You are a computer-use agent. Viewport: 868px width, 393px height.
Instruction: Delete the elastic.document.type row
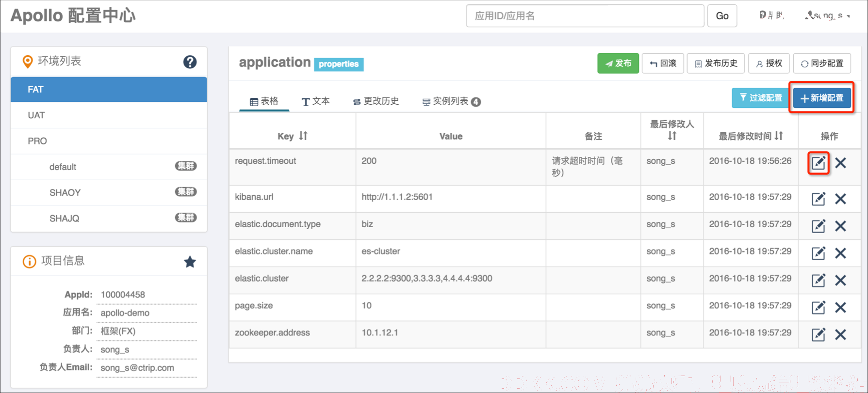click(840, 226)
